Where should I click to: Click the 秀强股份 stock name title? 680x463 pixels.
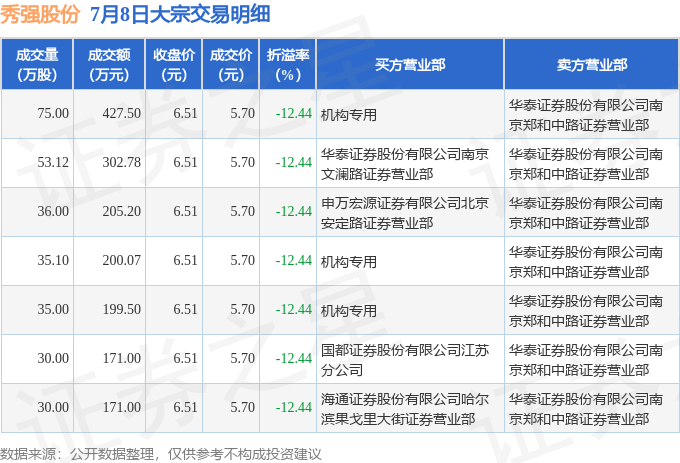[40, 14]
